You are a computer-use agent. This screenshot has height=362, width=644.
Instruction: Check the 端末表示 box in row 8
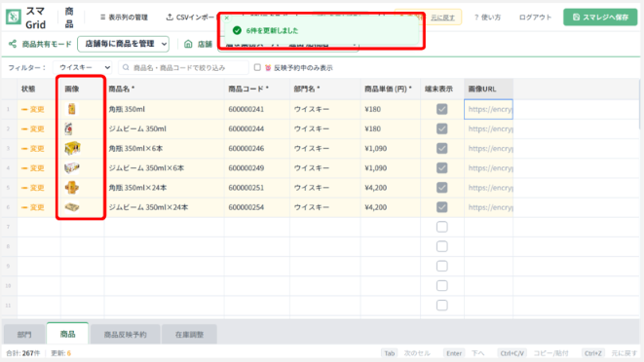(x=442, y=246)
